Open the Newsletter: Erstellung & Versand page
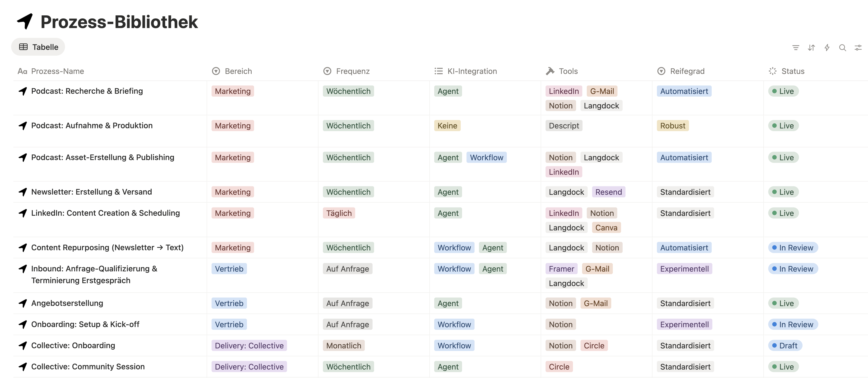The width and height of the screenshot is (868, 378). pyautogui.click(x=91, y=192)
